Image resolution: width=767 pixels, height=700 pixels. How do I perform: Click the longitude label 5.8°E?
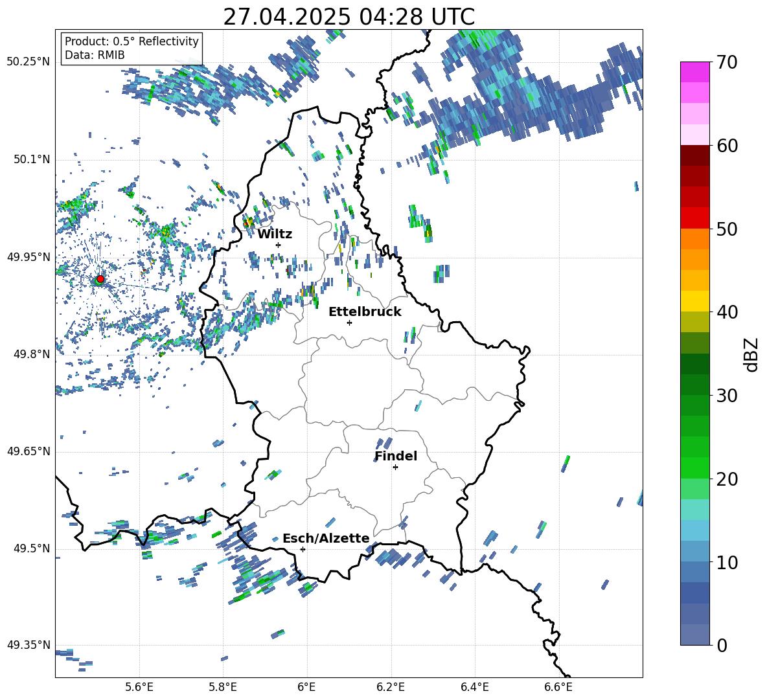[x=223, y=687]
